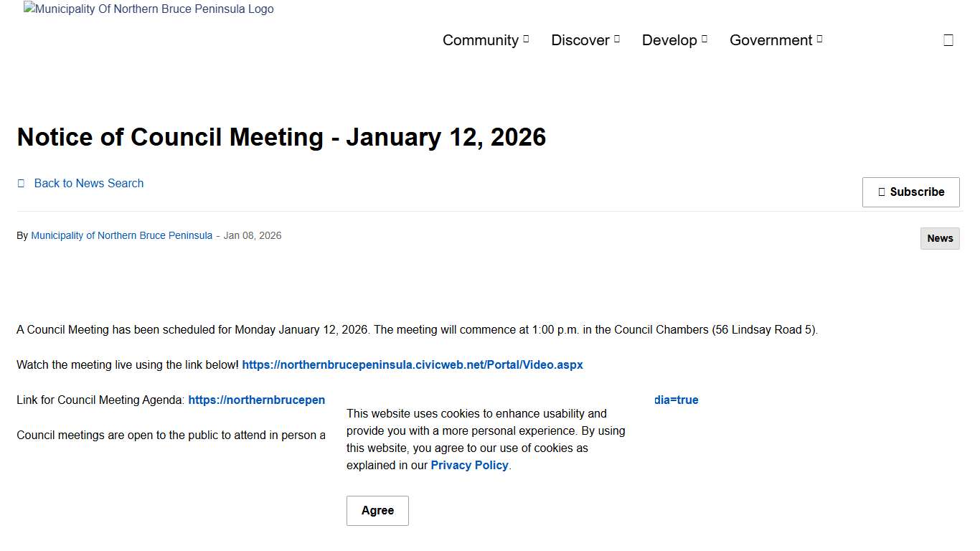
Task: Click the back arrow beside Back to News Search
Action: coord(21,183)
